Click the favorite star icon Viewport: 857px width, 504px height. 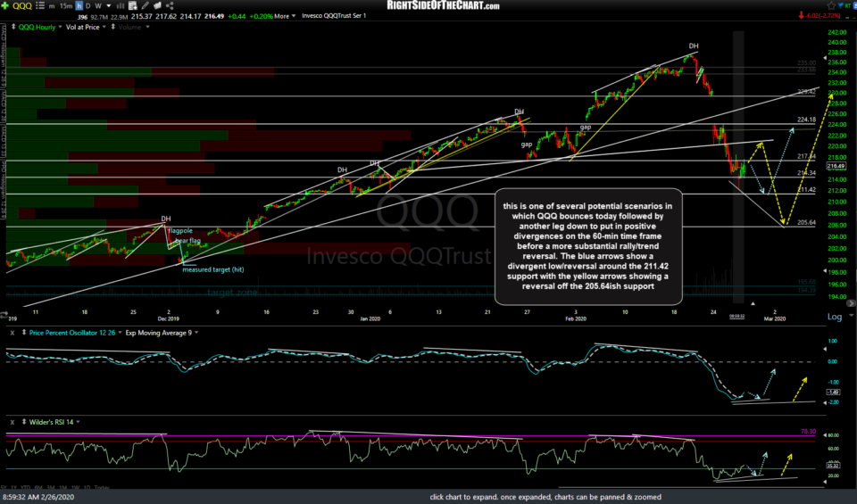[x=831, y=5]
